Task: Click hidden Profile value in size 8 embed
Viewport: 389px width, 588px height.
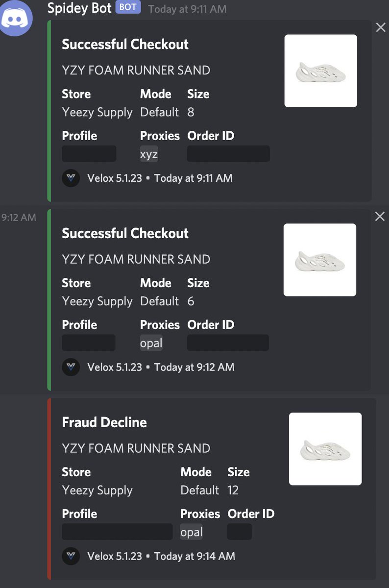Action: pos(89,153)
